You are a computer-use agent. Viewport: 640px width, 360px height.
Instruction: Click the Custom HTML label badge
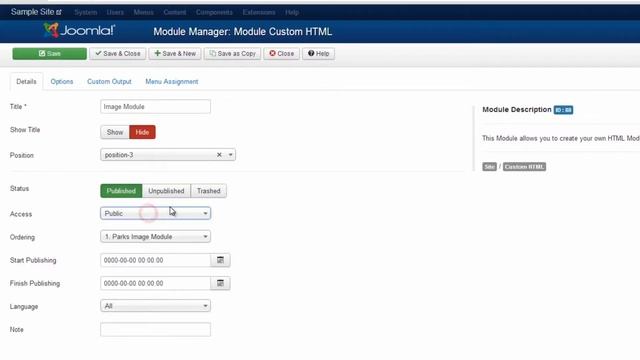pyautogui.click(x=524, y=167)
